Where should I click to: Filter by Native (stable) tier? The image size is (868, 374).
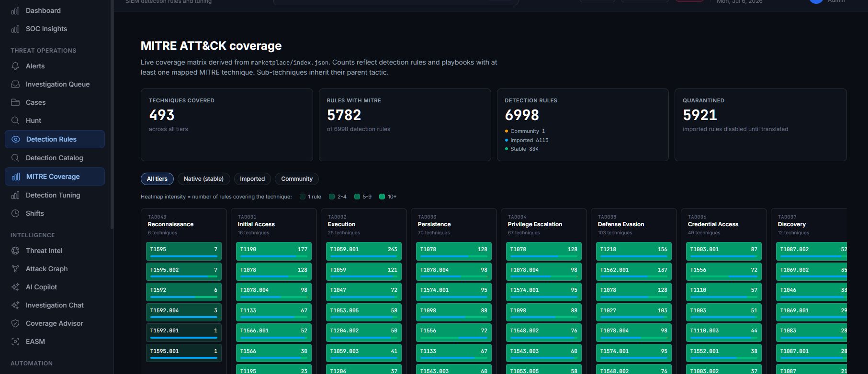coord(203,179)
